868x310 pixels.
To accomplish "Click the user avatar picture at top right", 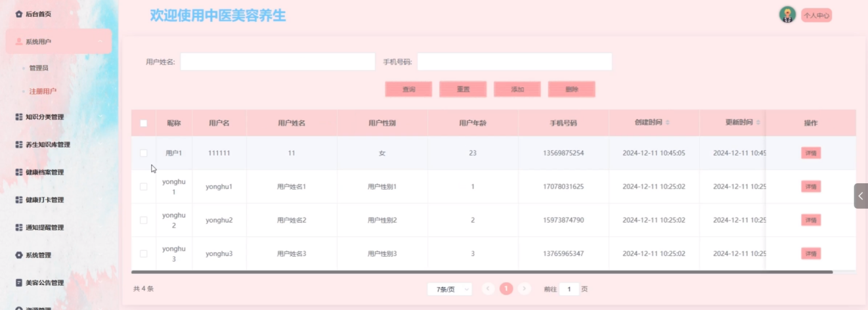I will (787, 14).
